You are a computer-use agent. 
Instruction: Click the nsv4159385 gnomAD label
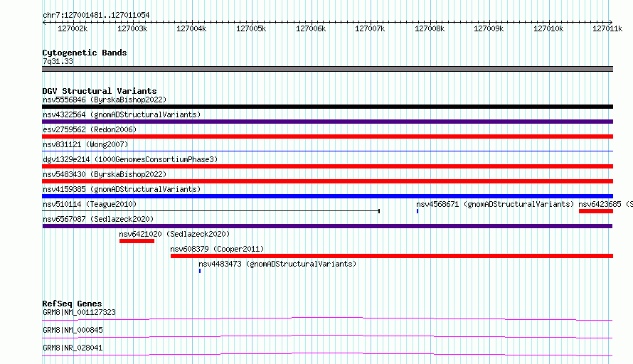[122, 189]
